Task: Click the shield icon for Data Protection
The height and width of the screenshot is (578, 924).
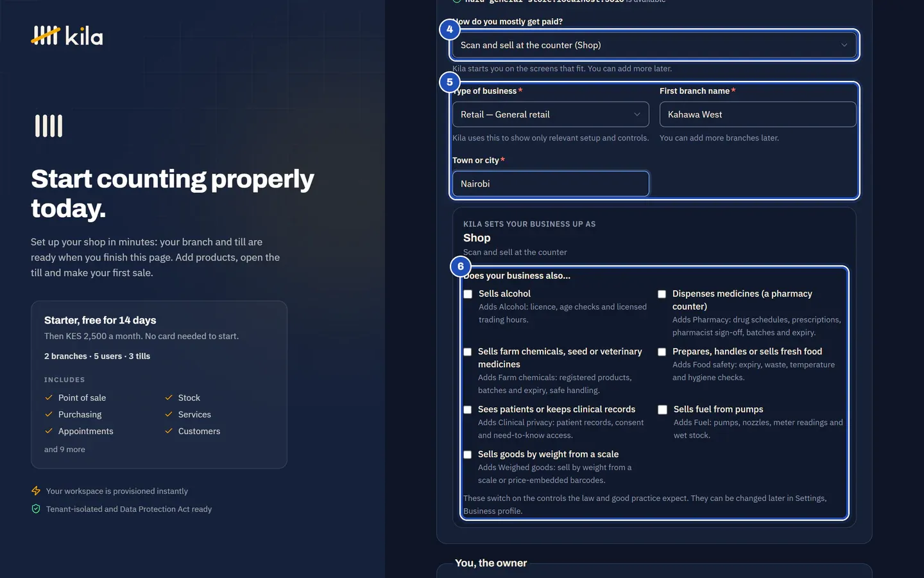Action: click(36, 509)
